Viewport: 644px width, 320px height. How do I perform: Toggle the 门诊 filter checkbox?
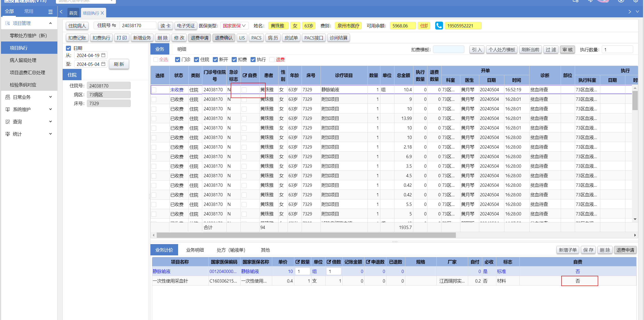tap(178, 60)
